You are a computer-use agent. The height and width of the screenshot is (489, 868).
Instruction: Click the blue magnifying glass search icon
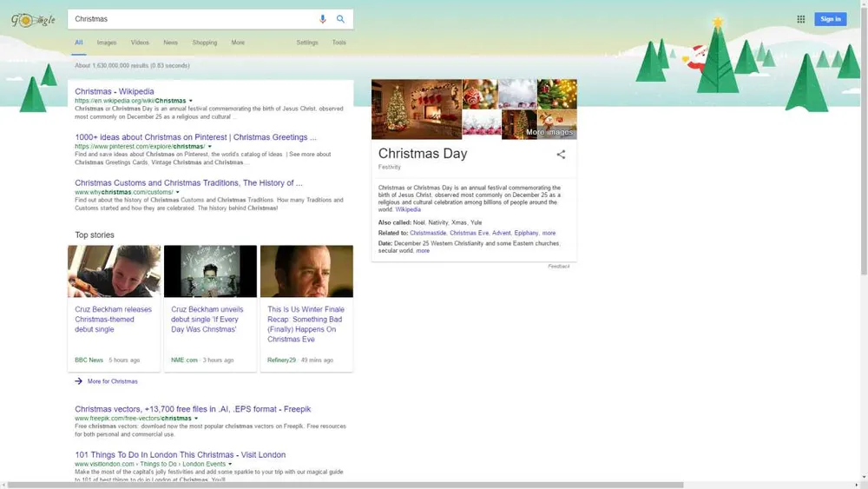pyautogui.click(x=340, y=19)
